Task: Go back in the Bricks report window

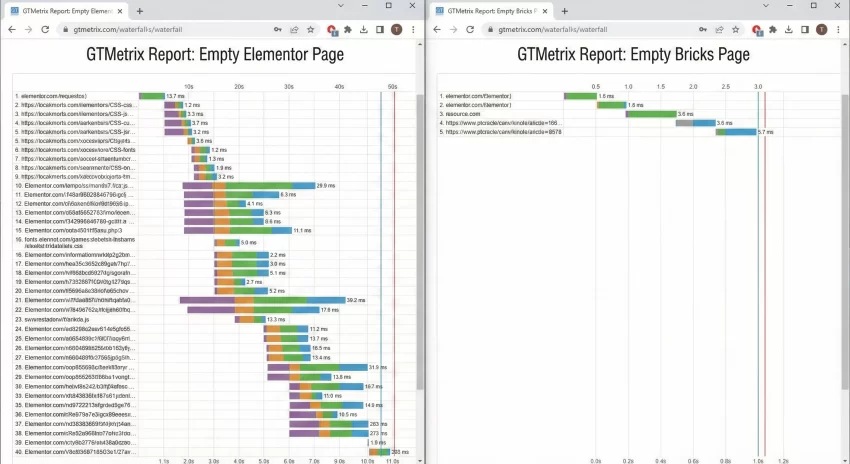Action: pos(437,29)
